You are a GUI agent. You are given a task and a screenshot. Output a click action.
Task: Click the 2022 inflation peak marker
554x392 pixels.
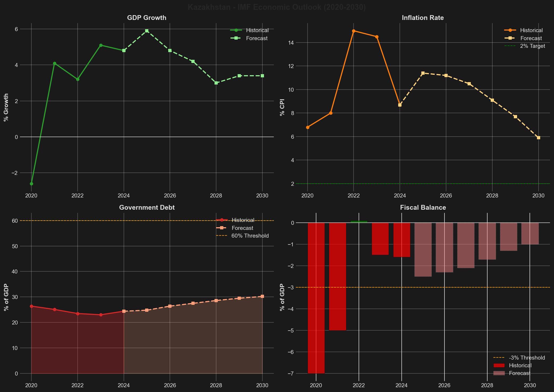[354, 31]
